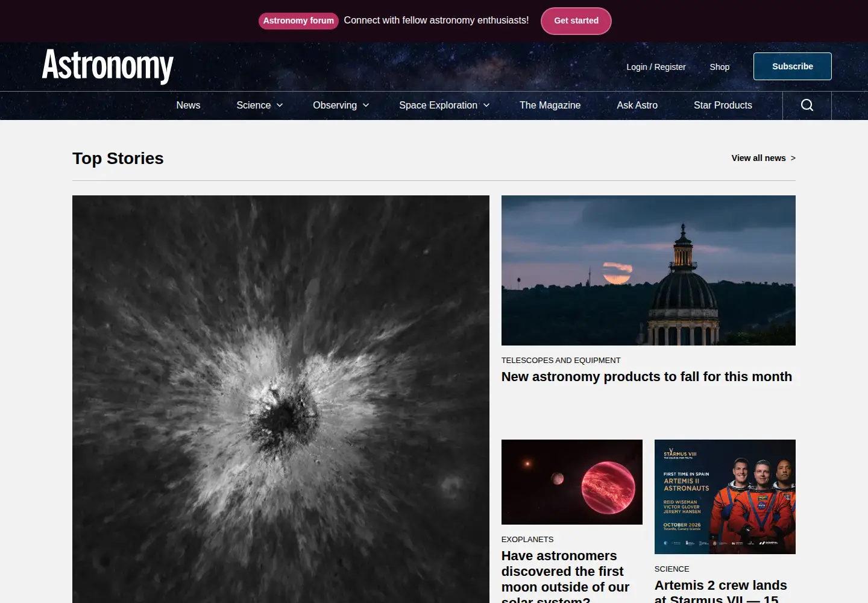Image resolution: width=868 pixels, height=603 pixels.
Task: Click the Astronomy forum badge
Action: pos(298,21)
